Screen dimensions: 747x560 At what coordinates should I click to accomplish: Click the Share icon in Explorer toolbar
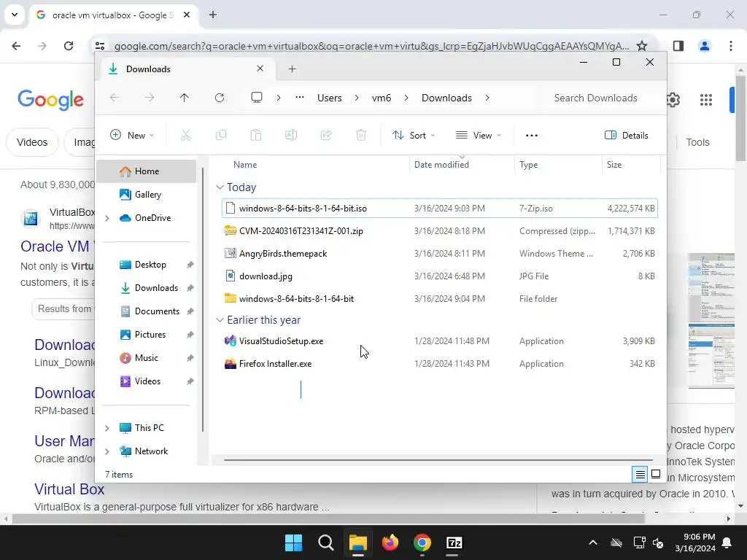[326, 135]
